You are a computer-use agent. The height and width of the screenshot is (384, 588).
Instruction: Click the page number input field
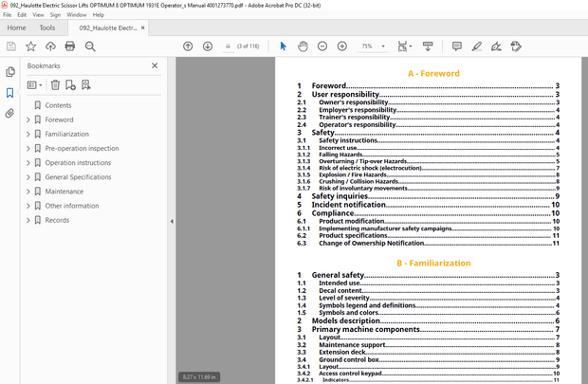click(228, 46)
